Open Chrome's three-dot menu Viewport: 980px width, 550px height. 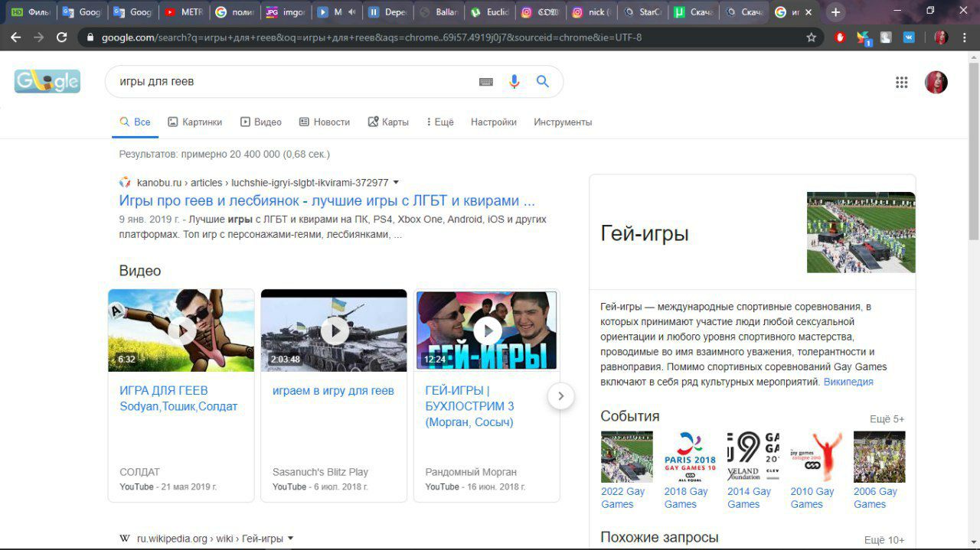click(965, 37)
